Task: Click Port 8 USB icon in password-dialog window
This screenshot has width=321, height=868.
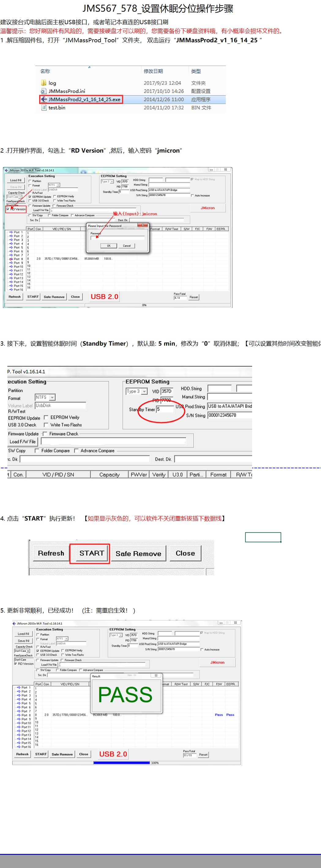Action: click(x=11, y=259)
